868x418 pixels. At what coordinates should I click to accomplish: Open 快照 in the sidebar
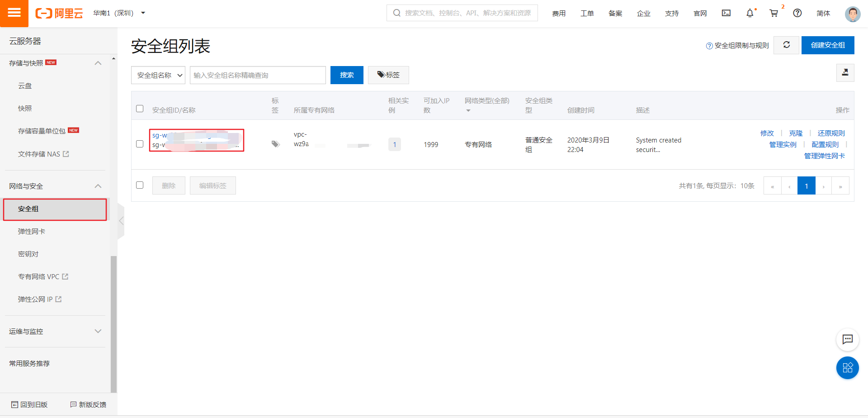(x=25, y=108)
